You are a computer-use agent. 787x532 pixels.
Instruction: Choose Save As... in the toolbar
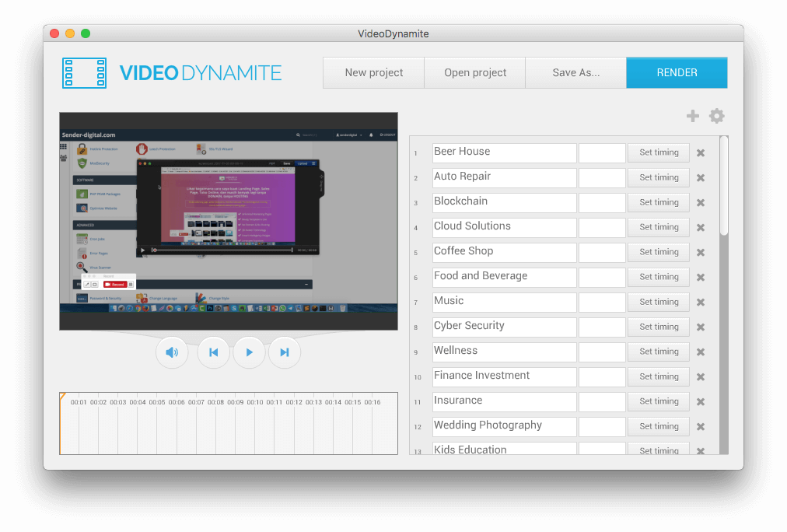tap(575, 72)
